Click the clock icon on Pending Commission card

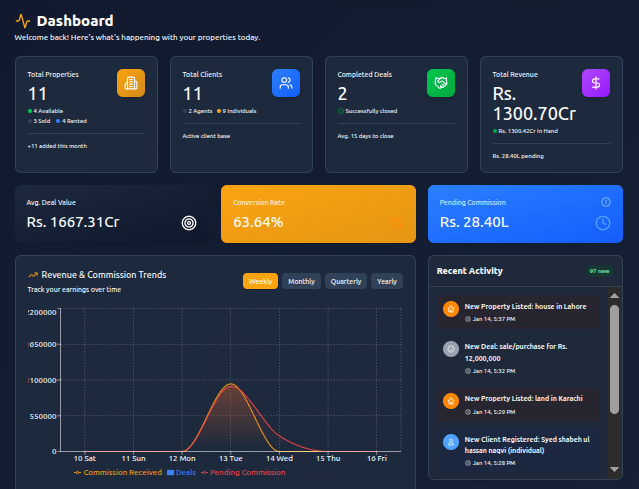pos(602,222)
